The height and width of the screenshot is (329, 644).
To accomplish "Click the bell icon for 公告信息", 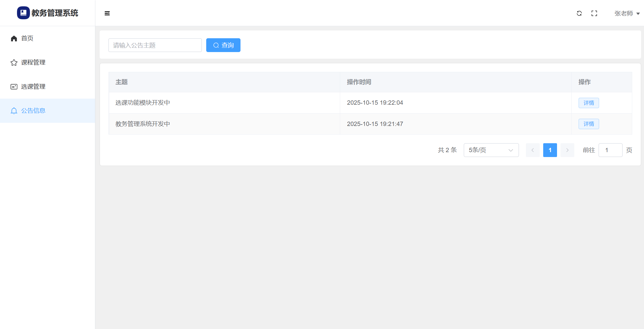I will click(x=14, y=111).
